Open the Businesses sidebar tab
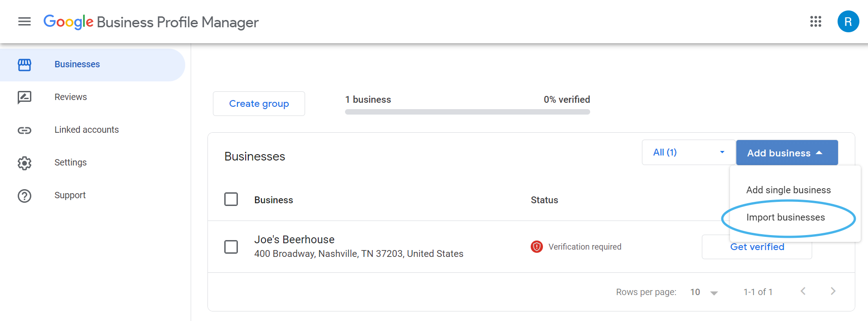 point(93,65)
